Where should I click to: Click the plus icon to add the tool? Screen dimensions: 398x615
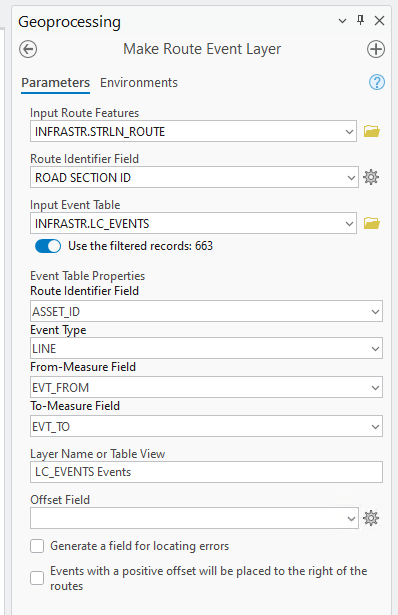376,49
